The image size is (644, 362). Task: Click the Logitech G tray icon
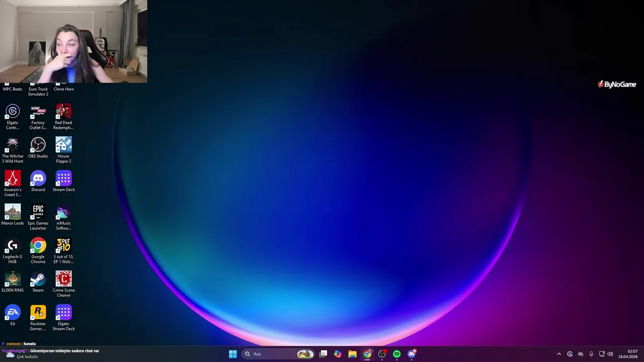pyautogui.click(x=570, y=354)
